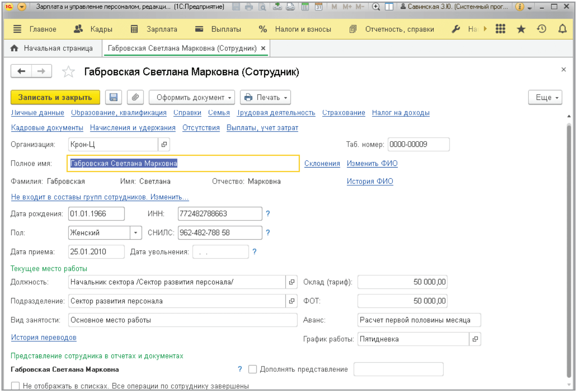576x392 pixels.
Task: Open the История переводов link
Action: point(44,338)
